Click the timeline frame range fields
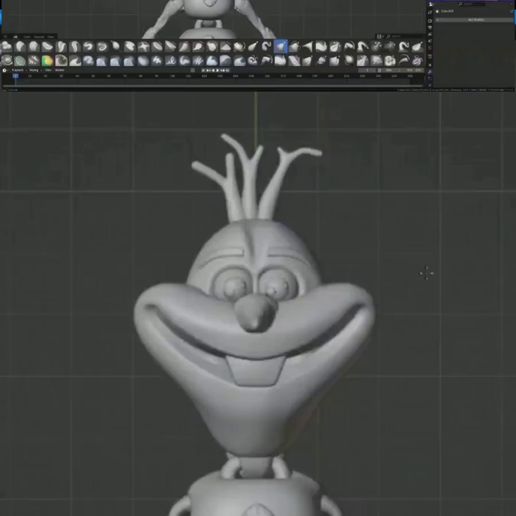Screen dimensions: 516x516 [391, 70]
